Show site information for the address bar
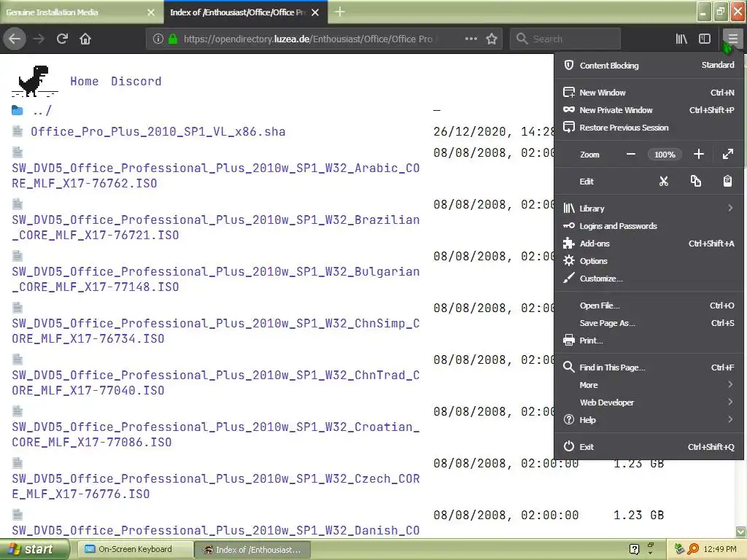The height and width of the screenshot is (560, 747). (x=158, y=39)
